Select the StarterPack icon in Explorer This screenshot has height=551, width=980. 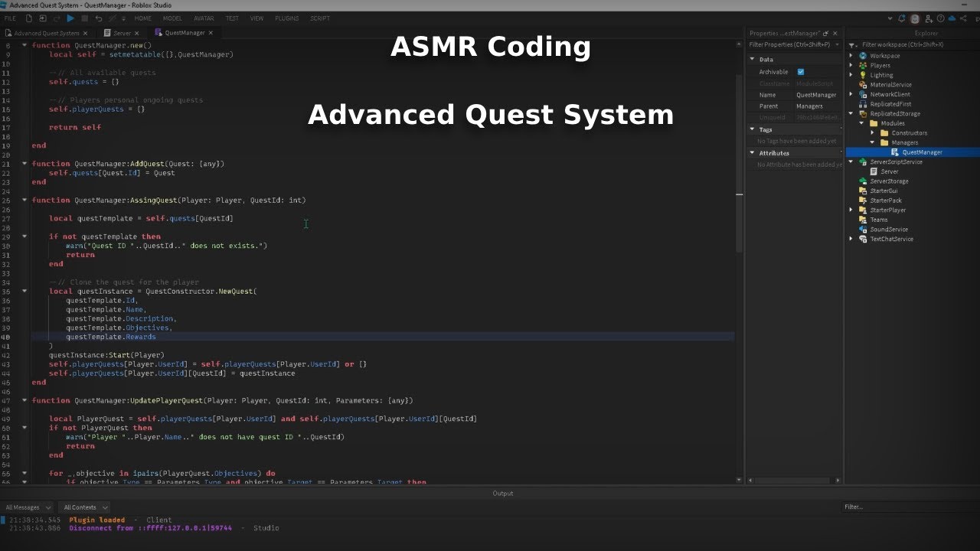[x=863, y=201]
